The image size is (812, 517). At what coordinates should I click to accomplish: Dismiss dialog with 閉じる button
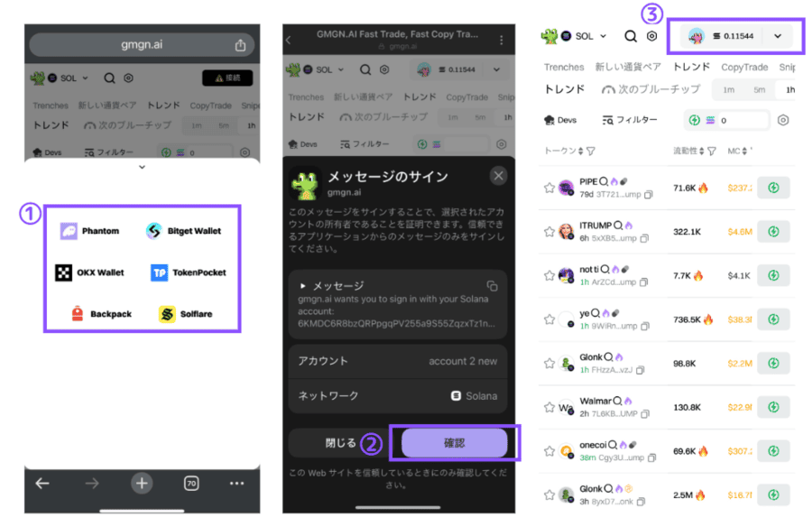click(x=340, y=443)
